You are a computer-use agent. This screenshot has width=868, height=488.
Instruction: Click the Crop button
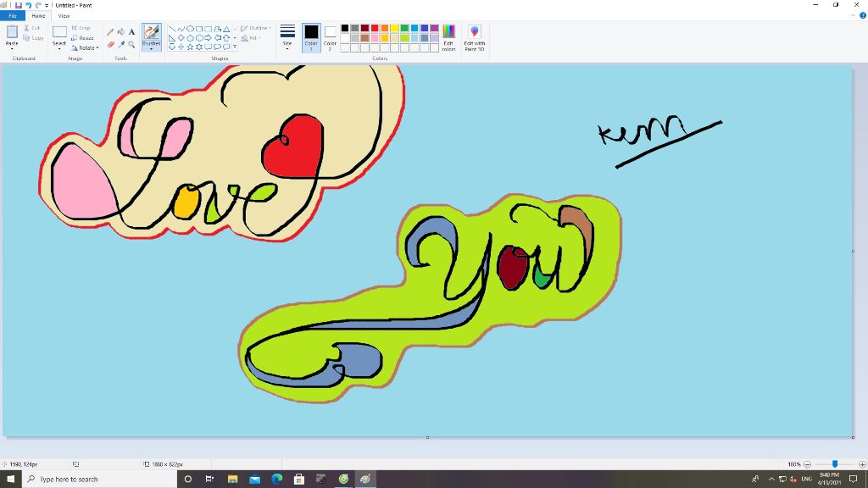pyautogui.click(x=81, y=28)
